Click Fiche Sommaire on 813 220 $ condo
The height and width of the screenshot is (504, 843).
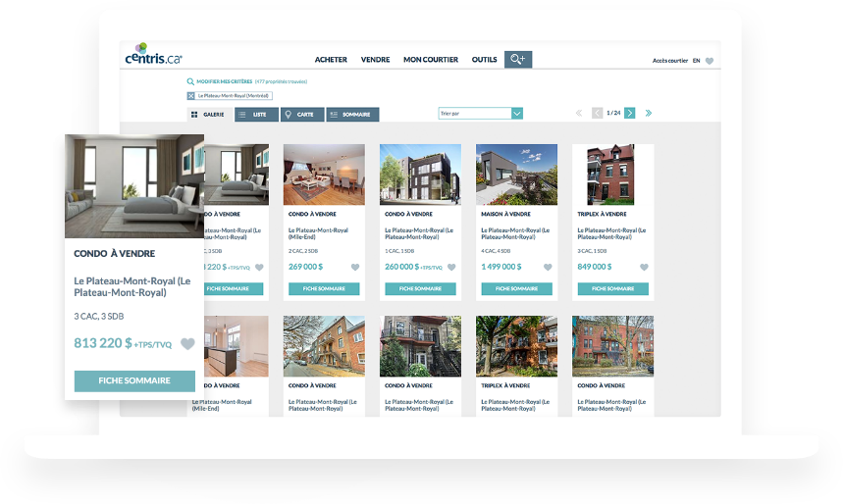134,380
